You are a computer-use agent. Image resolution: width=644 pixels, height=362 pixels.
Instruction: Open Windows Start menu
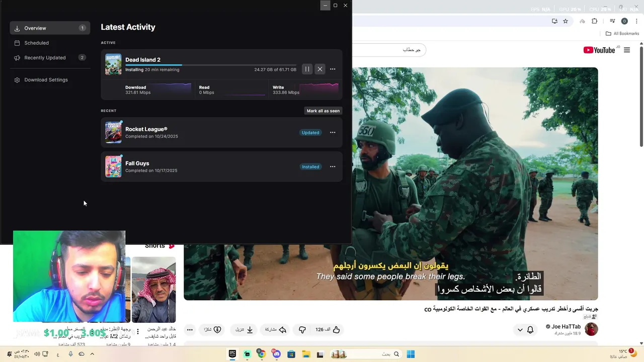[411, 354]
